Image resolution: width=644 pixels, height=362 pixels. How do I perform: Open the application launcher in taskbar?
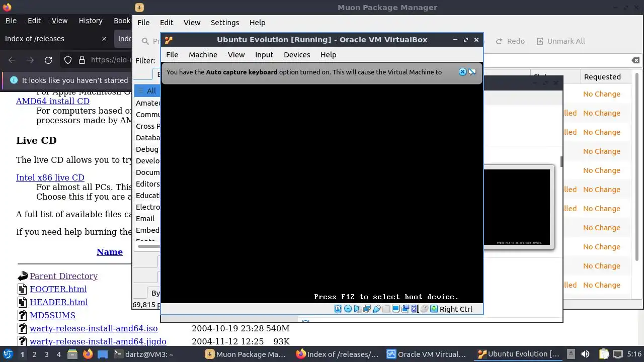[8, 354]
